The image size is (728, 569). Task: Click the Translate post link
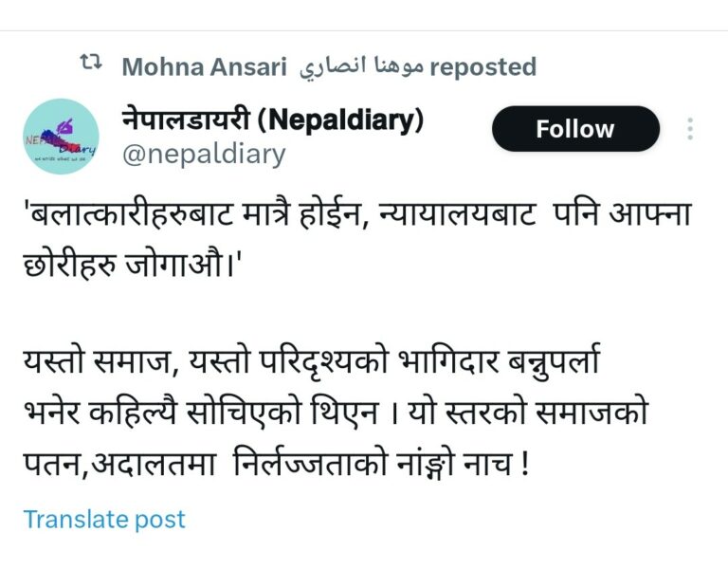point(104,520)
